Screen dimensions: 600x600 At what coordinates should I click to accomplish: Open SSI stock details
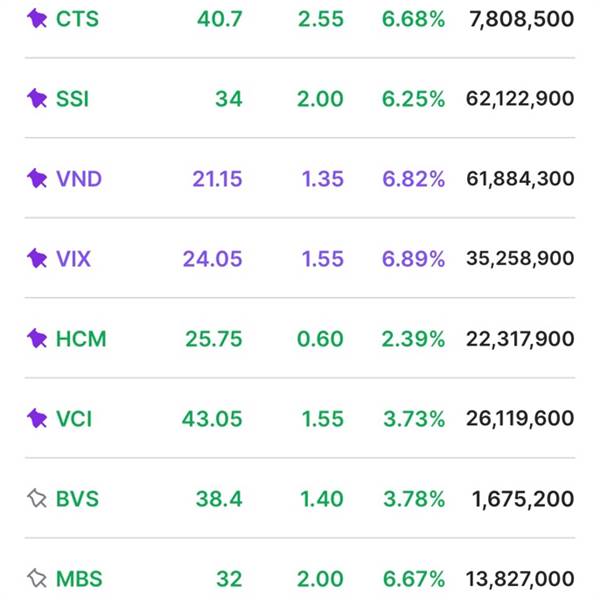(72, 98)
